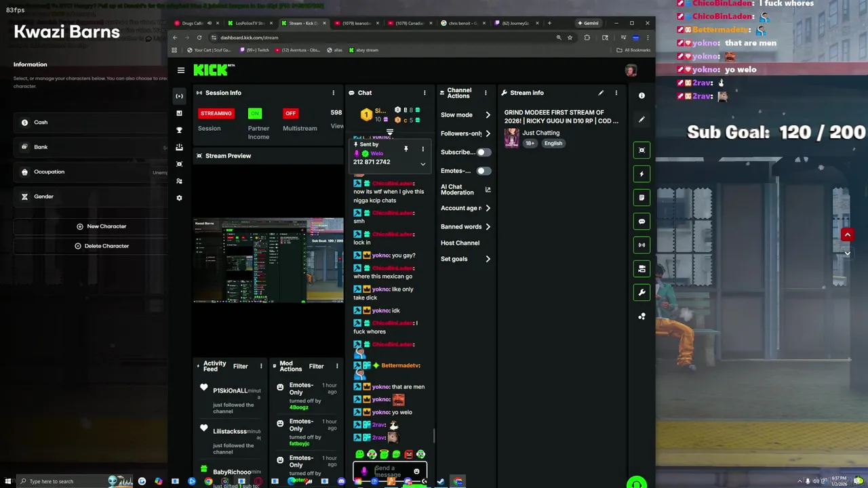Open the settings gear in left sidebar
Image resolution: width=868 pixels, height=488 pixels.
pos(179,198)
